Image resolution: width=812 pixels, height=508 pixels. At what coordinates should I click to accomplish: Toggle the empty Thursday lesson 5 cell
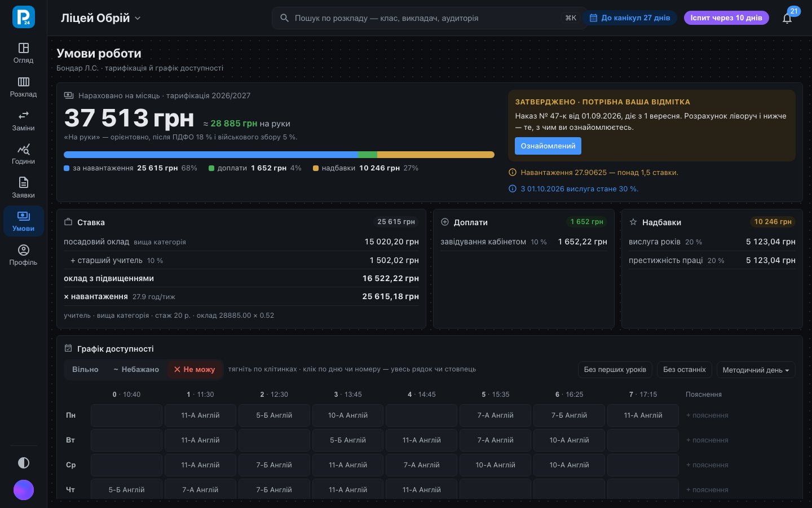pos(495,490)
